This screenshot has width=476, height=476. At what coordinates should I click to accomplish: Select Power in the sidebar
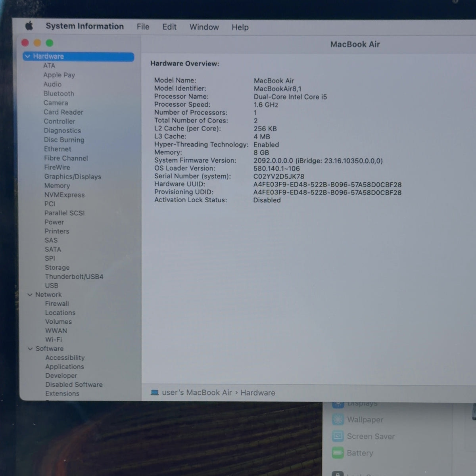tap(54, 222)
